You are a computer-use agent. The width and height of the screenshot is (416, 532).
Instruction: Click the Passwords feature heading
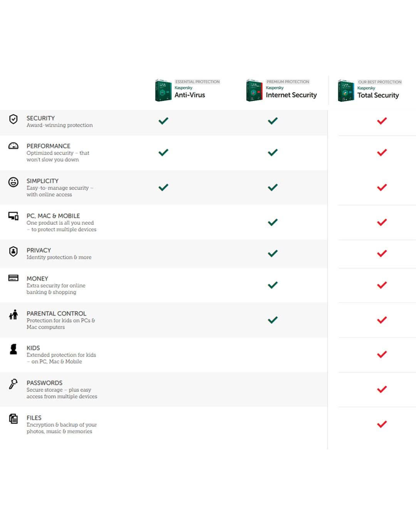[44, 383]
